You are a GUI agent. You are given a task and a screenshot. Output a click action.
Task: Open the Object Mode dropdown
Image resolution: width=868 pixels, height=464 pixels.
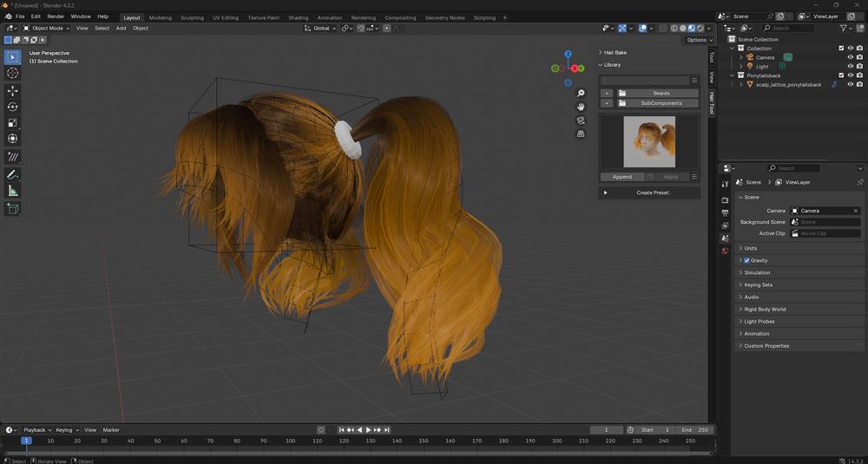pyautogui.click(x=47, y=29)
